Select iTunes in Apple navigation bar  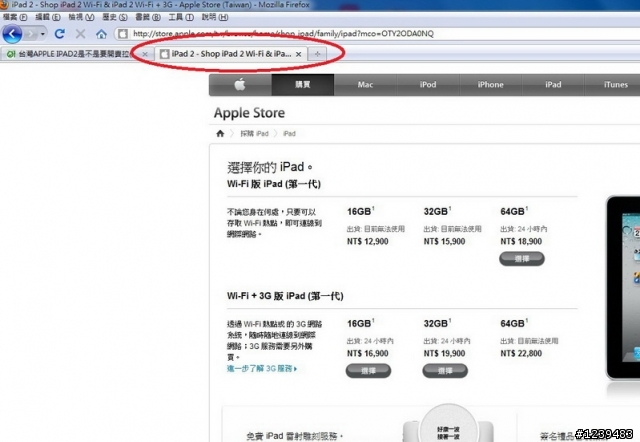coord(614,84)
